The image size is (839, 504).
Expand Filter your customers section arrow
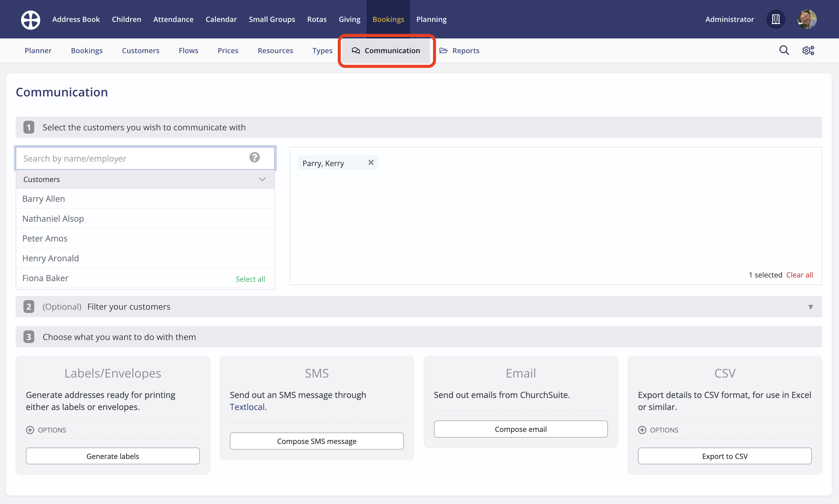[810, 307]
